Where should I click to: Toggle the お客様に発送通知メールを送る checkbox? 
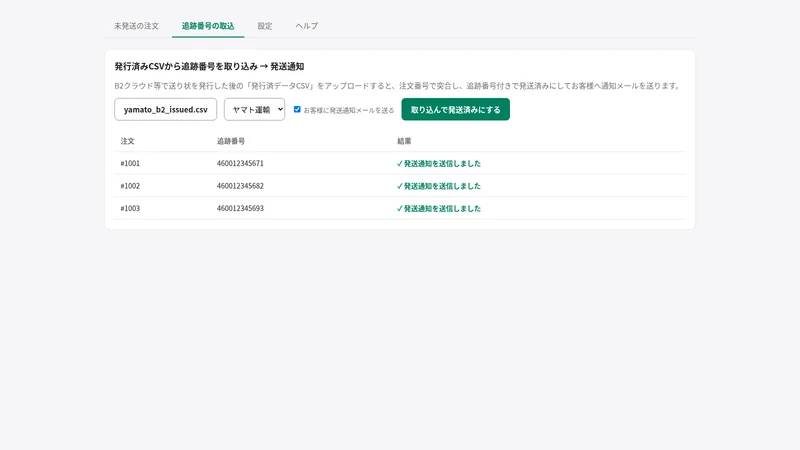click(297, 109)
